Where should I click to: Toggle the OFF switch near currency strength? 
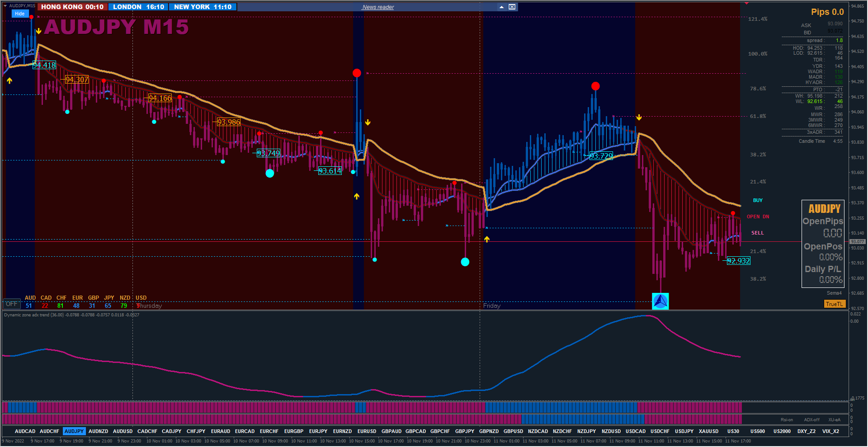pos(12,304)
